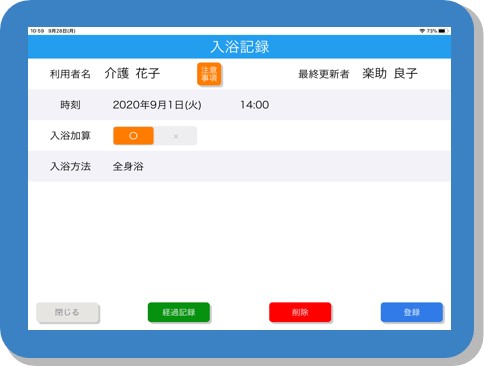Click the 入浴記録 title header
The width and height of the screenshot is (484, 366).
click(x=240, y=47)
